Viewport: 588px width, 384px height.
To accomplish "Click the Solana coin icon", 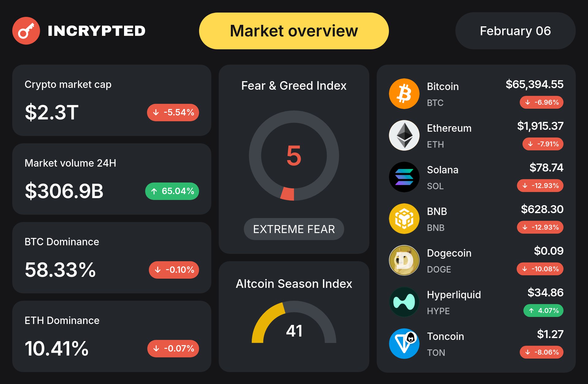I will (404, 177).
